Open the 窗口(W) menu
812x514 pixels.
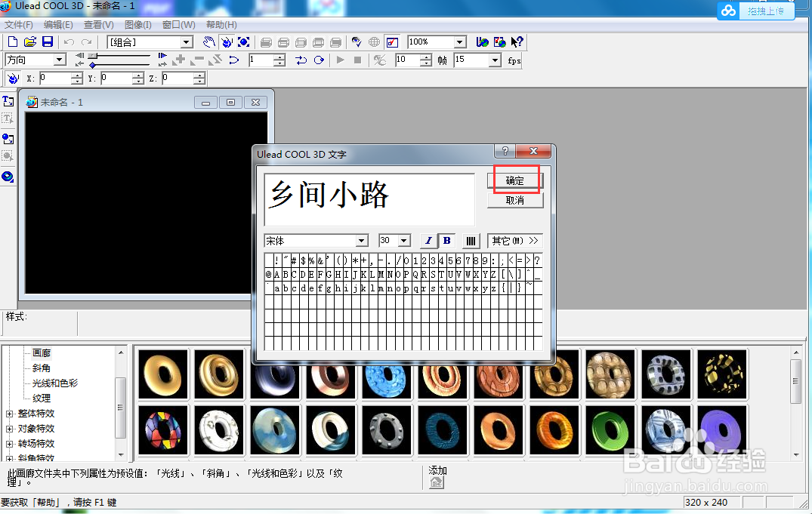[x=179, y=25]
